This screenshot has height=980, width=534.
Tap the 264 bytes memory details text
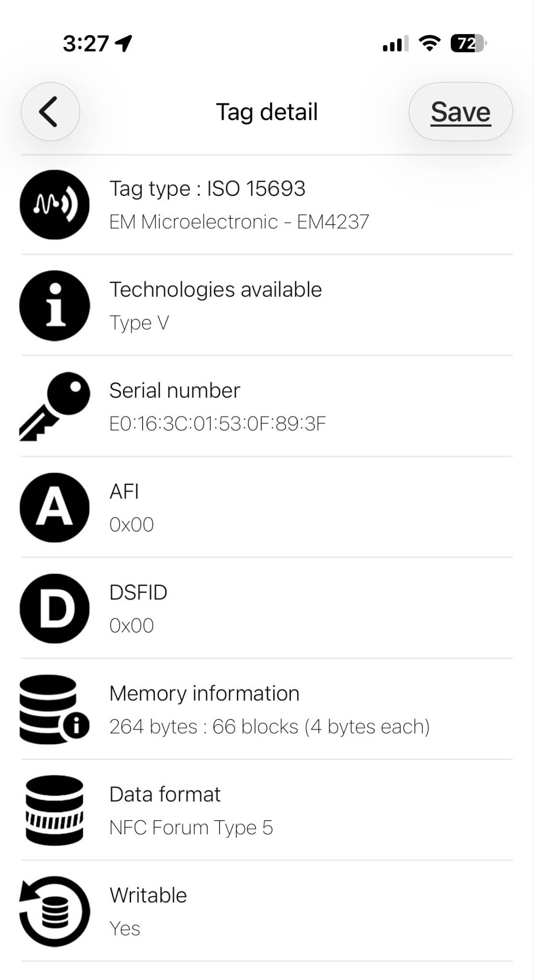[x=269, y=727]
